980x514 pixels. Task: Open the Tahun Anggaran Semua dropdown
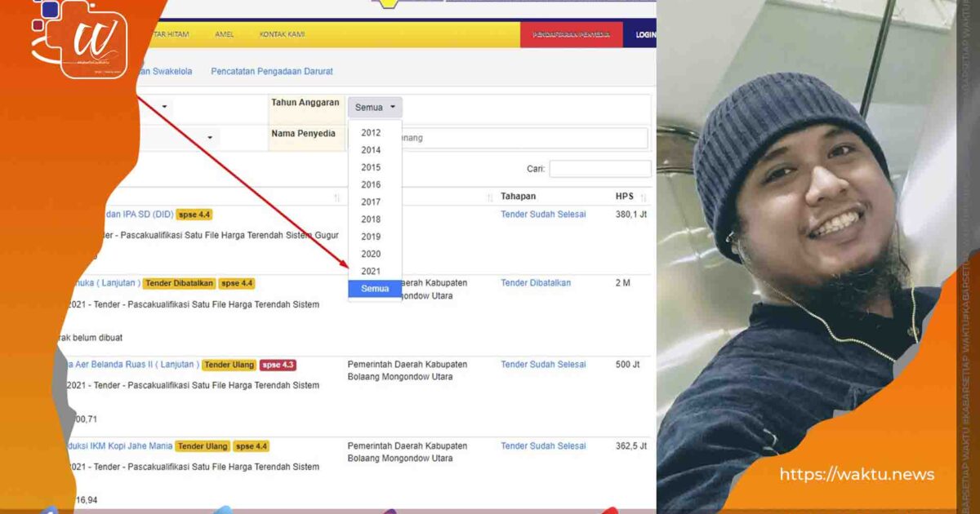click(x=375, y=108)
